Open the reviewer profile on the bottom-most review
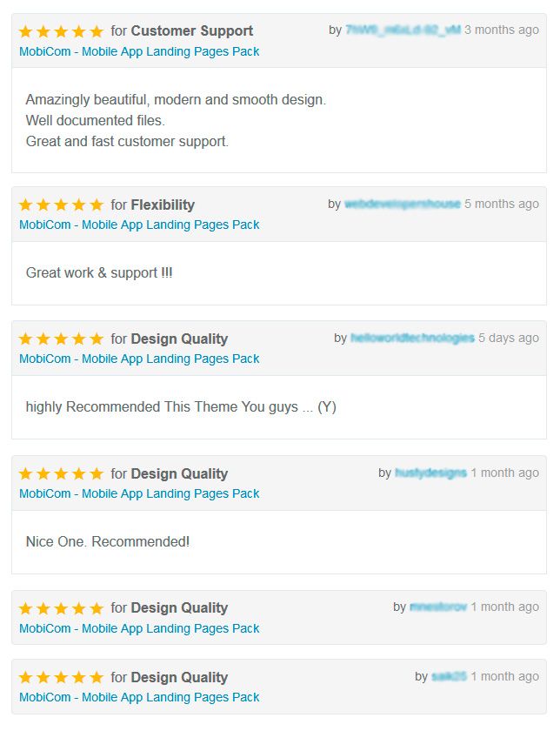The height and width of the screenshot is (731, 560). 449,676
